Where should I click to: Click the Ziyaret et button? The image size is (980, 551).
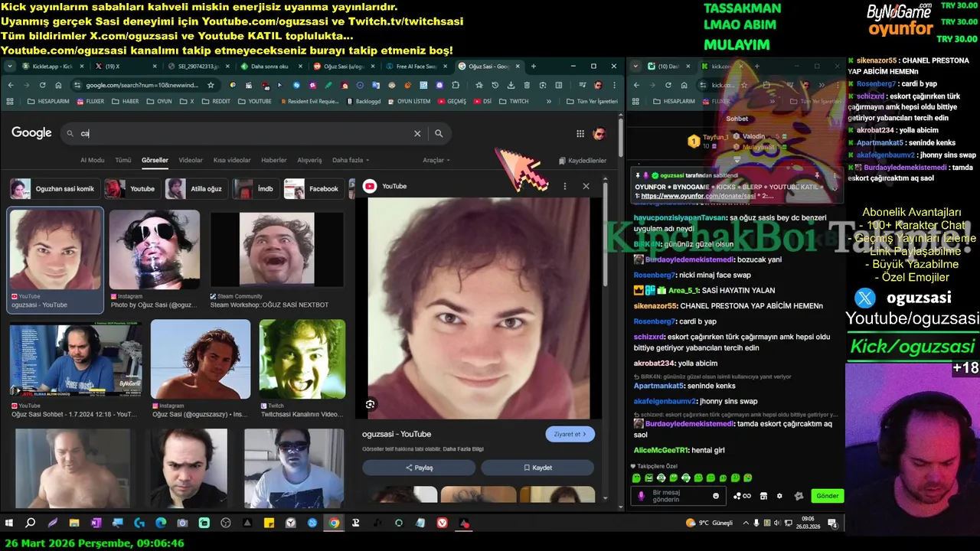pyautogui.click(x=570, y=434)
